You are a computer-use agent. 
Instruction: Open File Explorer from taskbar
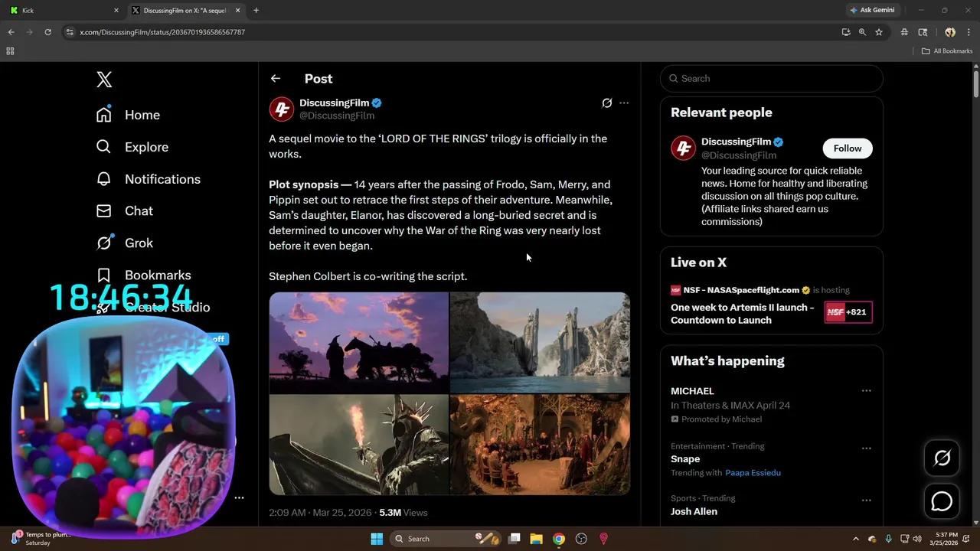(x=537, y=539)
